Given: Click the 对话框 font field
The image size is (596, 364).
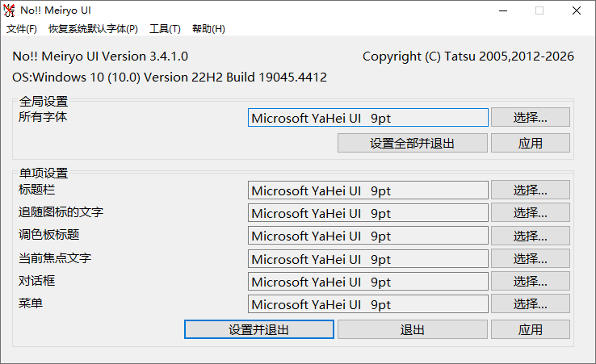Looking at the screenshot, I should tap(368, 282).
